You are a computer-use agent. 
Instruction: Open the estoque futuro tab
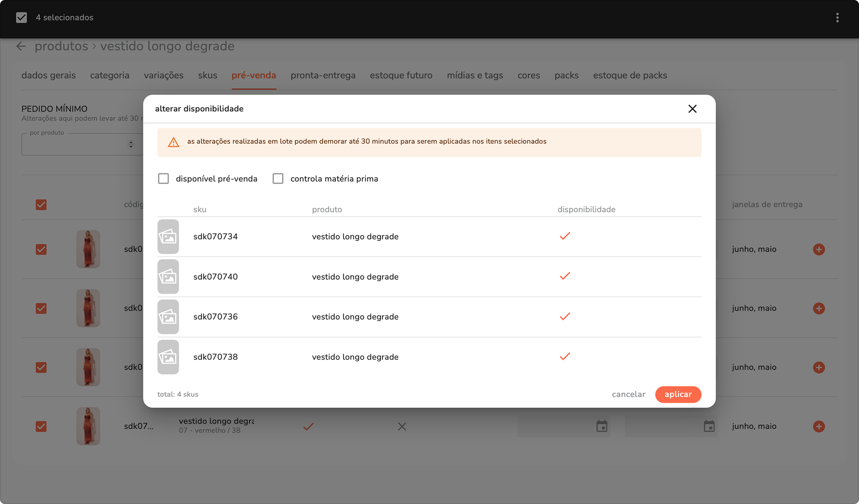401,76
